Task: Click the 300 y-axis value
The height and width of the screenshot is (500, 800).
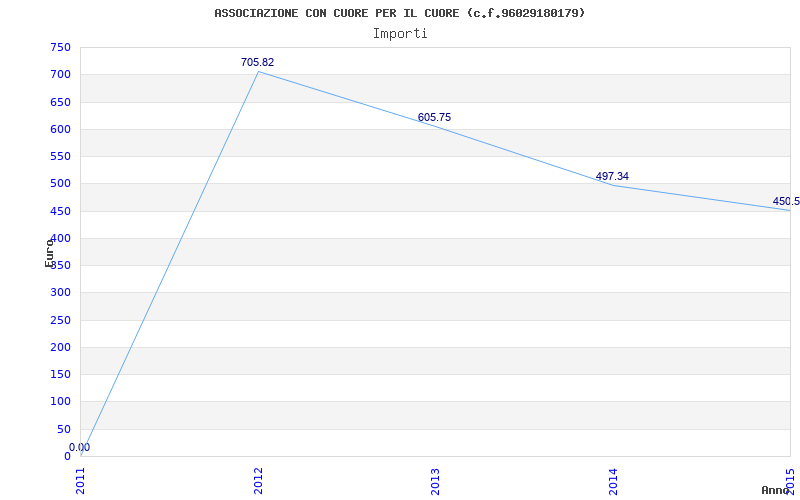Action: pos(60,293)
